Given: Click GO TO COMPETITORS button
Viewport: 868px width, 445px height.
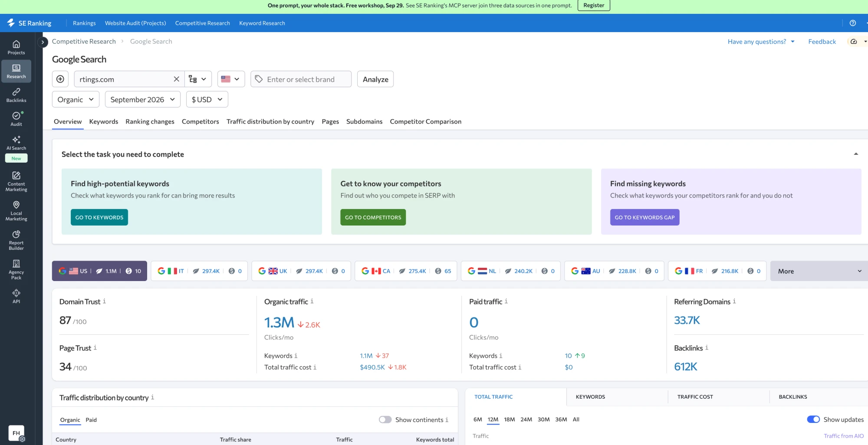Looking at the screenshot, I should click(373, 217).
